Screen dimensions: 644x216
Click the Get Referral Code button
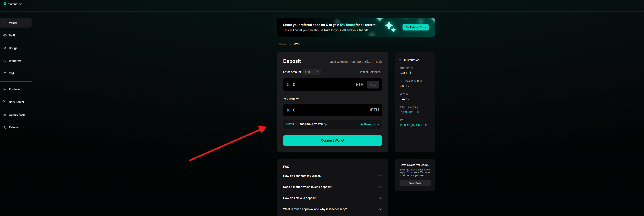416,28
